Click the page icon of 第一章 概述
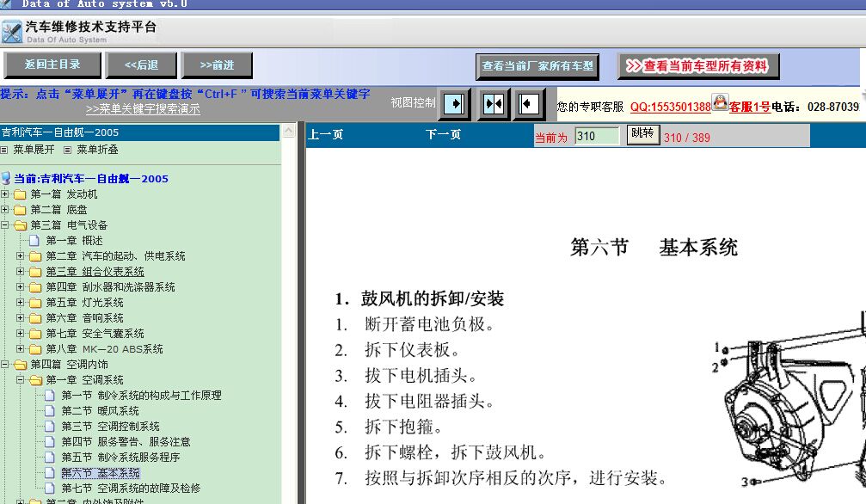Image resolution: width=866 pixels, height=504 pixels. (34, 241)
